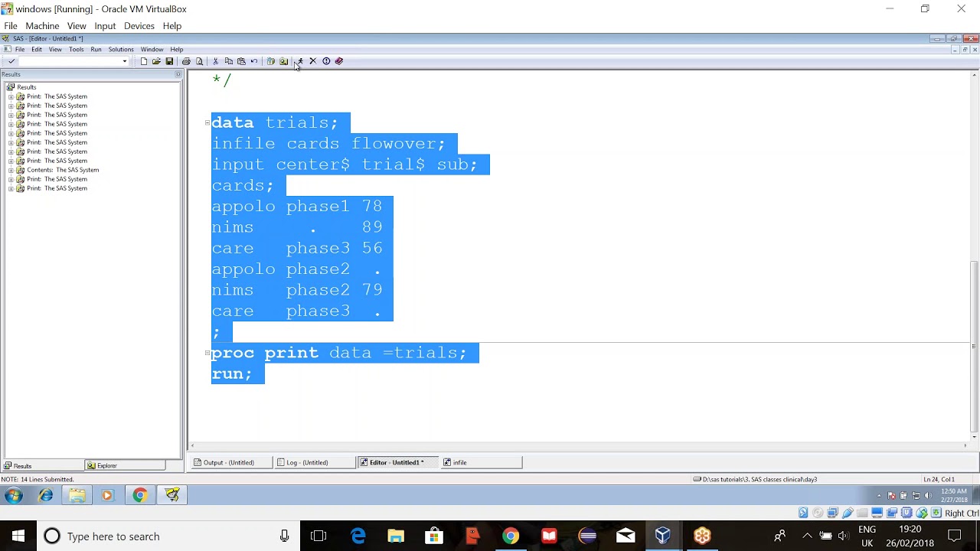Click the Print Preview toolbar icon
This screenshot has width=980, height=551.
click(x=199, y=61)
